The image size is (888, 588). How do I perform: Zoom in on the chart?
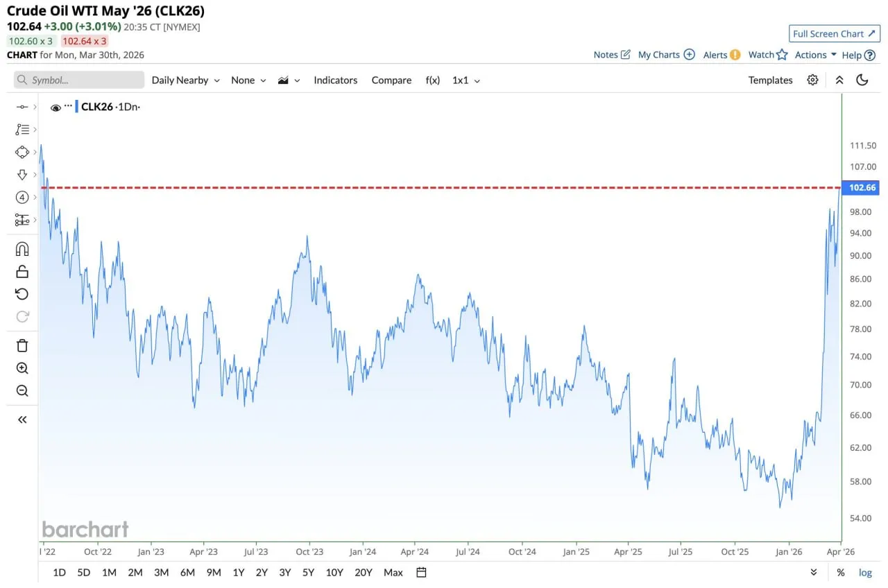(x=22, y=368)
